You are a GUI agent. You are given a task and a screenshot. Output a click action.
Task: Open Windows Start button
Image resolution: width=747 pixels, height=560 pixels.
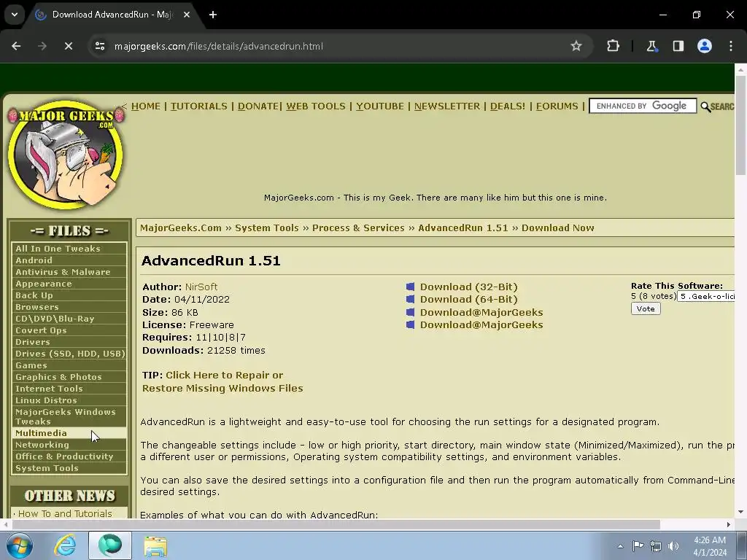(20, 545)
